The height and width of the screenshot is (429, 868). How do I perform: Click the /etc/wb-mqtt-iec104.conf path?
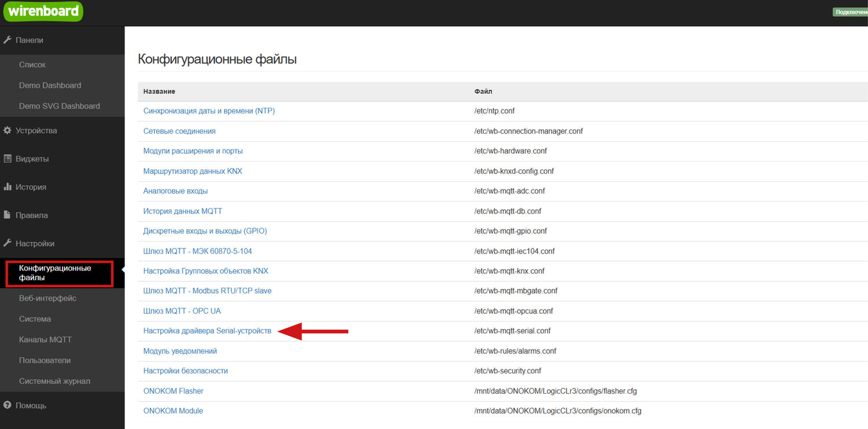pos(514,251)
